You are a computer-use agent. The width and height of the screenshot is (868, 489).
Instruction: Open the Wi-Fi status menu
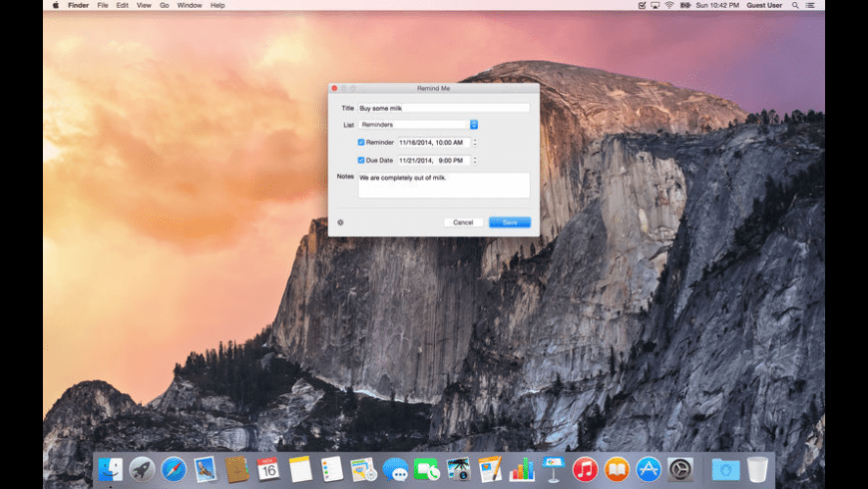click(x=669, y=5)
